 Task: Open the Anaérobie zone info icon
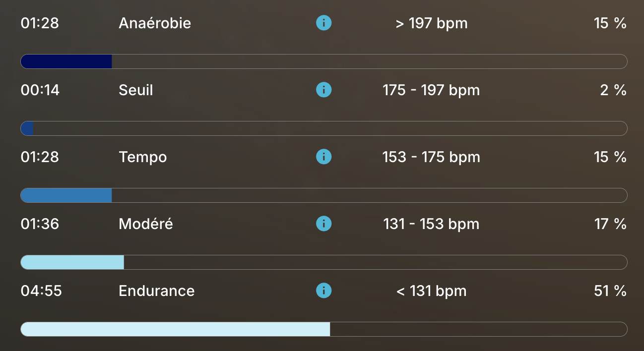tap(323, 23)
